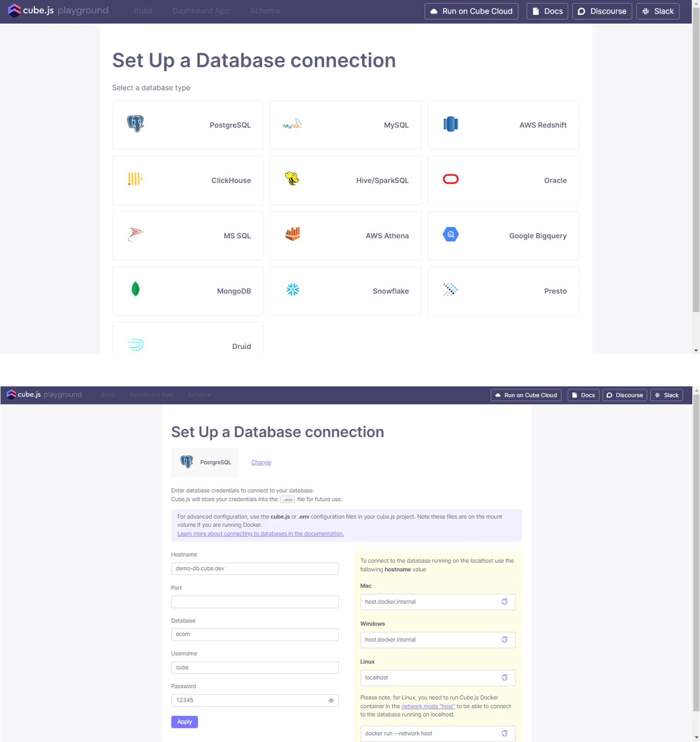700x742 pixels.
Task: Open Docs button in top window
Action: (547, 11)
